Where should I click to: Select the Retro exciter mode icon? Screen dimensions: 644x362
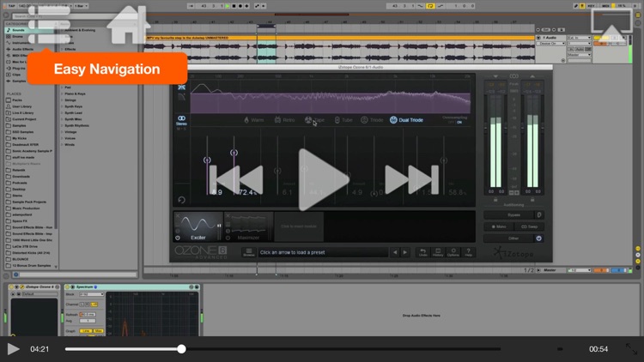277,120
